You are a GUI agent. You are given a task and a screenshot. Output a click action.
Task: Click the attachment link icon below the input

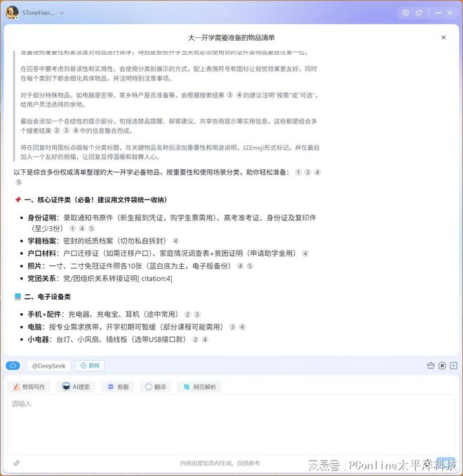[x=17, y=463]
